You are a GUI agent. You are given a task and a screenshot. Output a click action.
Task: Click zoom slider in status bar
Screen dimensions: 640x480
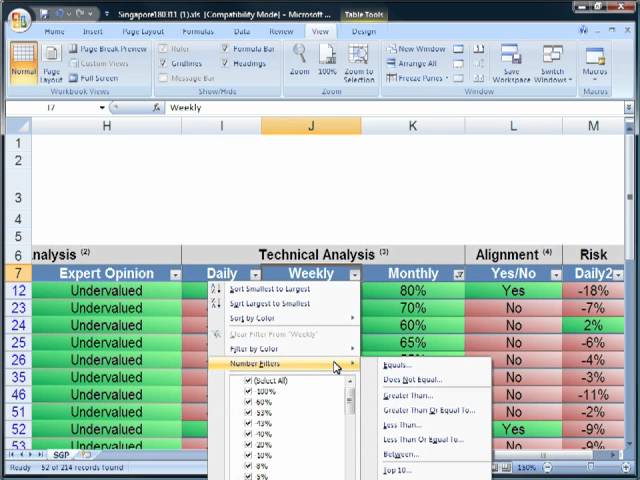click(x=590, y=467)
